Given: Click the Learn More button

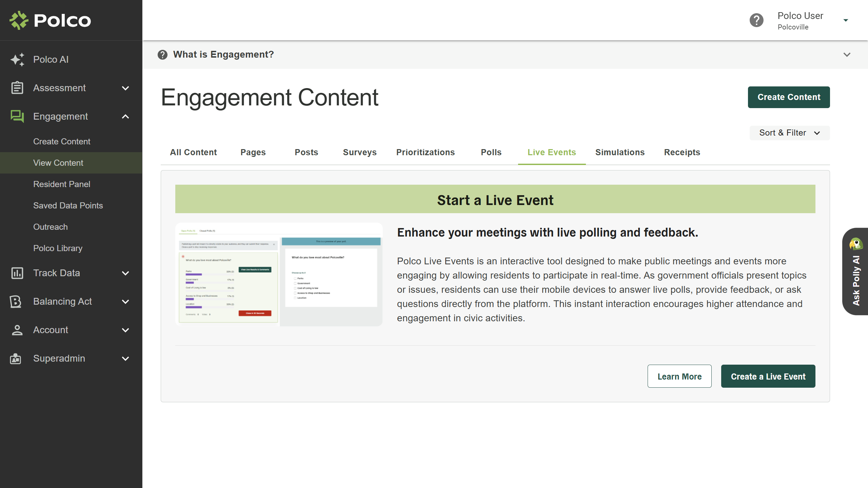Looking at the screenshot, I should pyautogui.click(x=679, y=377).
